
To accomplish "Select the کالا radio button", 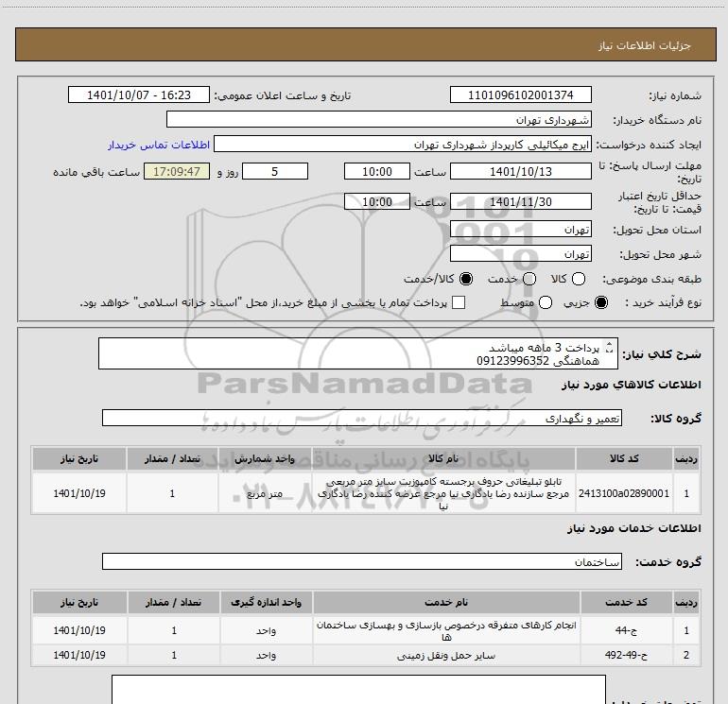I will [579, 279].
